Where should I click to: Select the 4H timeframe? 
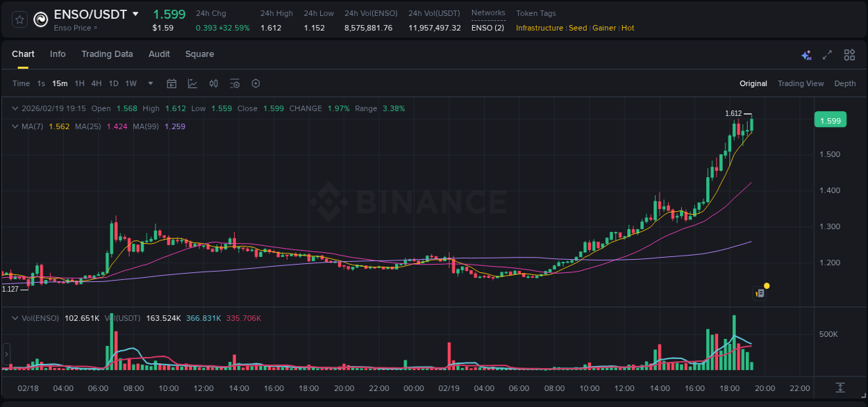click(x=96, y=83)
